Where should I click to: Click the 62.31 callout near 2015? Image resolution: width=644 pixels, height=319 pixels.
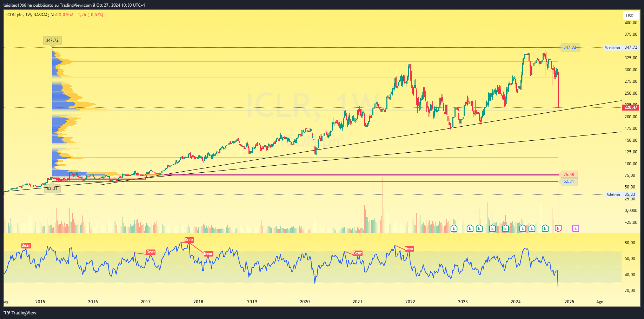(x=52, y=188)
